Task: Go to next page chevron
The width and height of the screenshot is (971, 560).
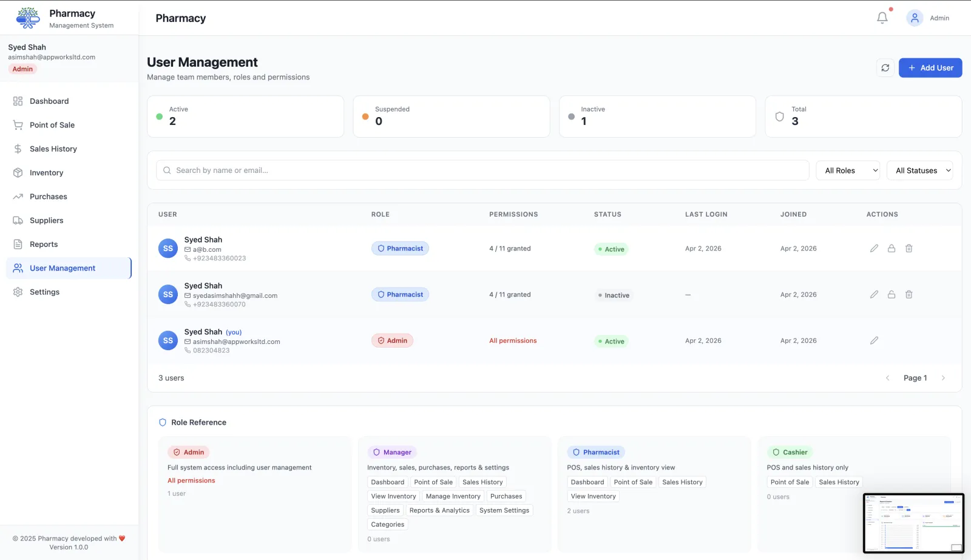Action: (x=943, y=378)
